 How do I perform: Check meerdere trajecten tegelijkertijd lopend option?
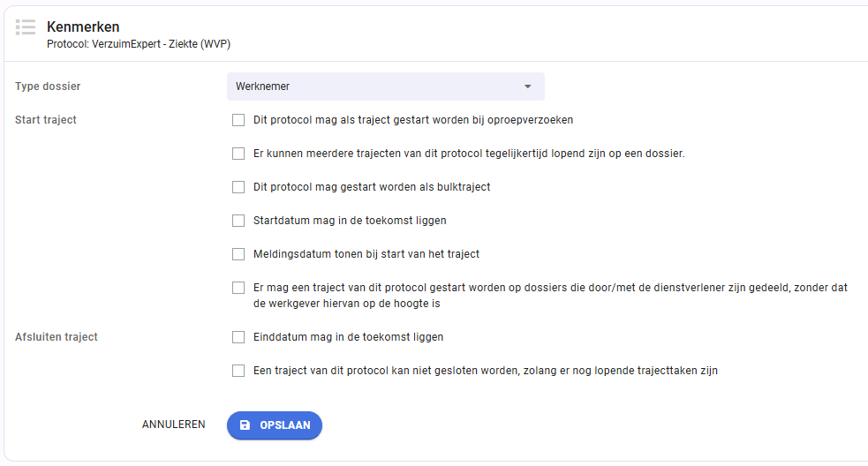238,154
